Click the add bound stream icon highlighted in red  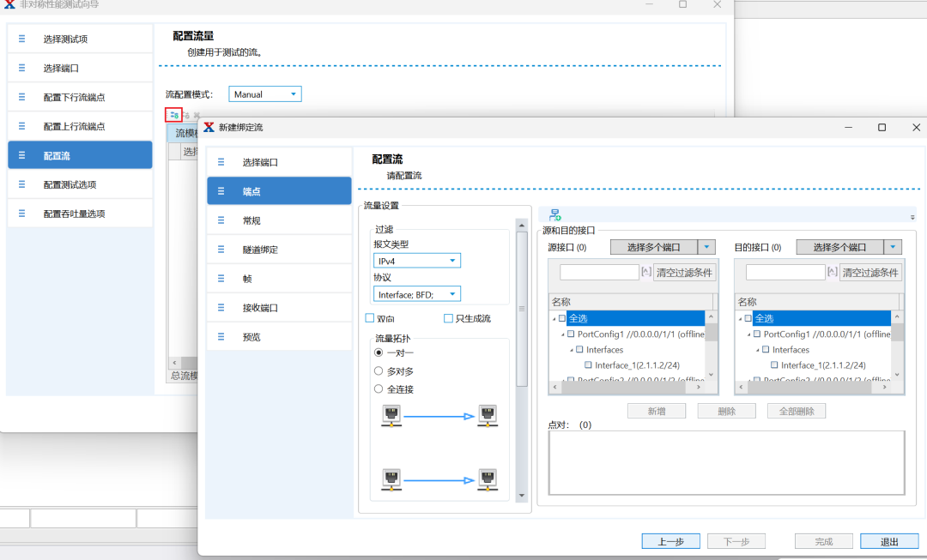point(173,115)
